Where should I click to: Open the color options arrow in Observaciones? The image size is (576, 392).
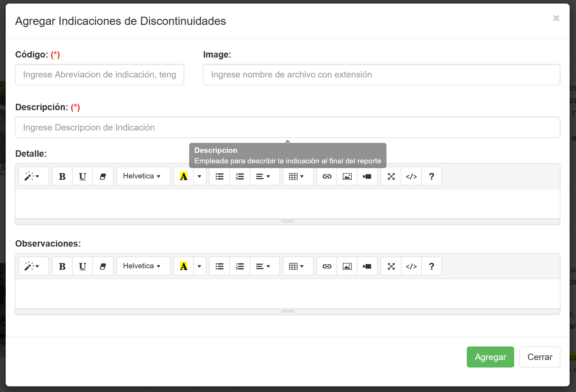pos(199,266)
